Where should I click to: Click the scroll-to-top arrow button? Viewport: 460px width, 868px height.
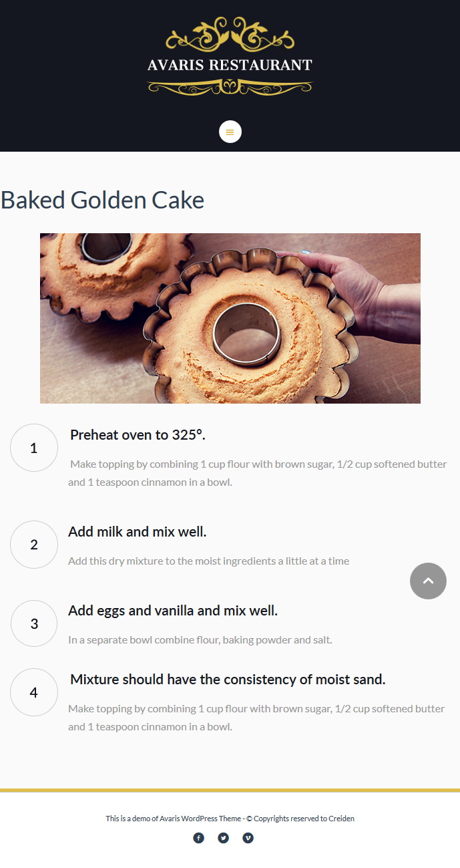click(428, 581)
